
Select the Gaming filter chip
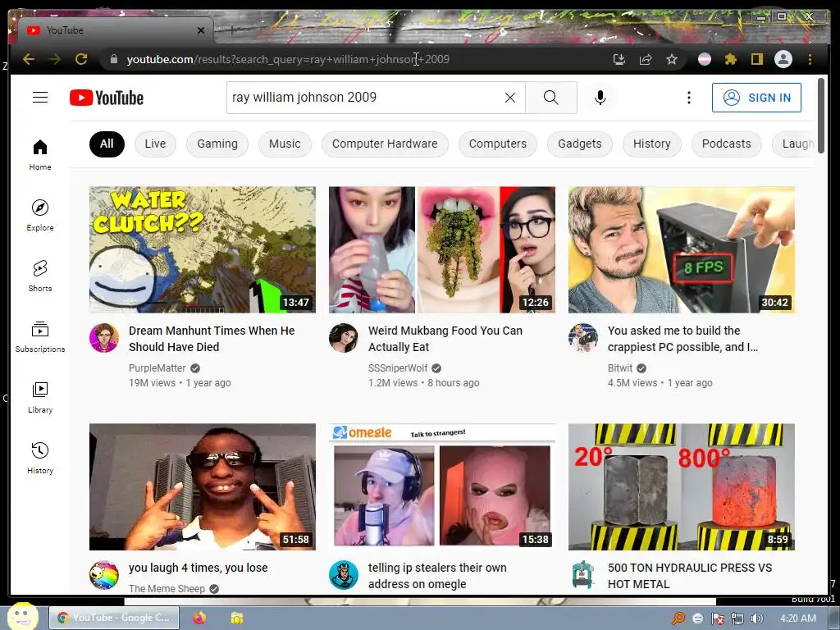pyautogui.click(x=217, y=144)
